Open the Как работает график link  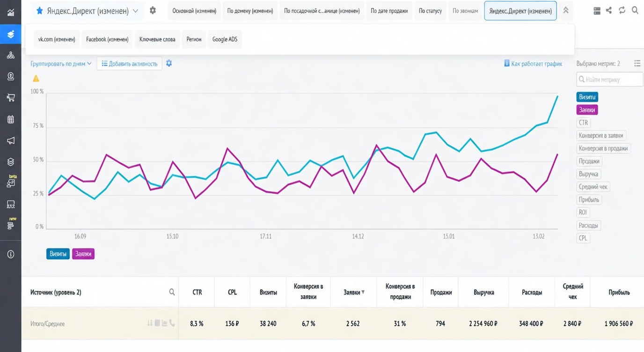(x=533, y=64)
